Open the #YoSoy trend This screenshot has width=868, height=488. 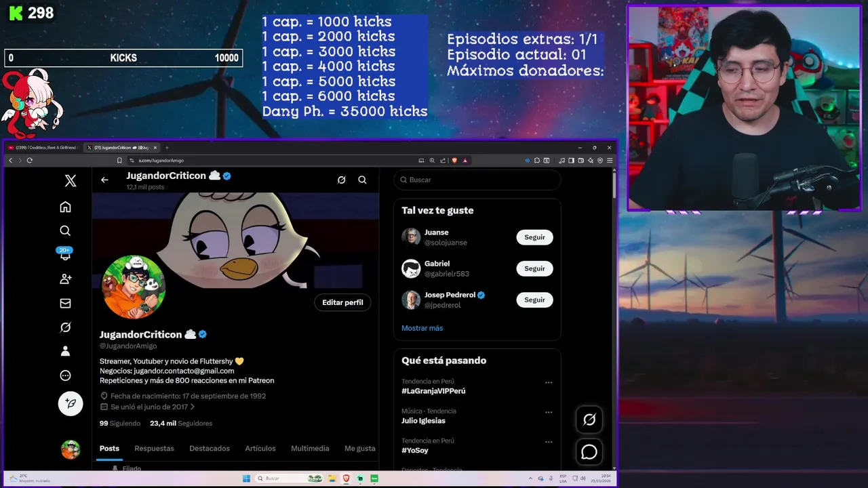414,450
